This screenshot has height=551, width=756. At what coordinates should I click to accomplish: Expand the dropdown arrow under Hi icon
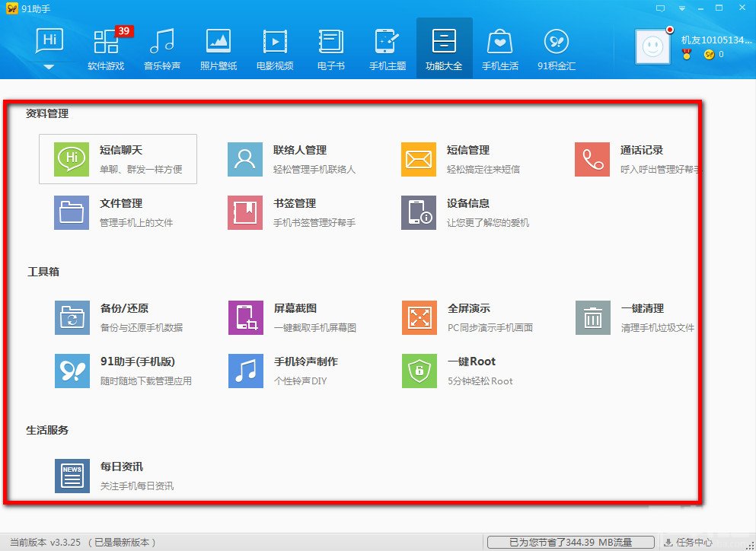tap(49, 67)
